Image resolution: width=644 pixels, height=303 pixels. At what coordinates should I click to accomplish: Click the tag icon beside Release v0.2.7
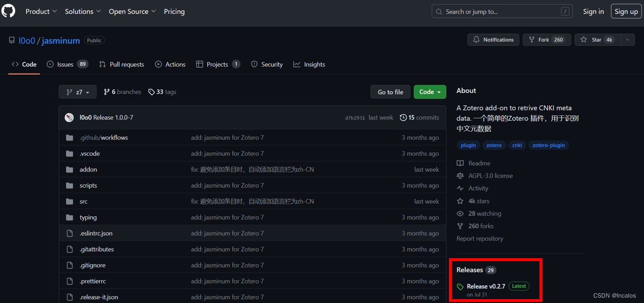[x=460, y=287]
